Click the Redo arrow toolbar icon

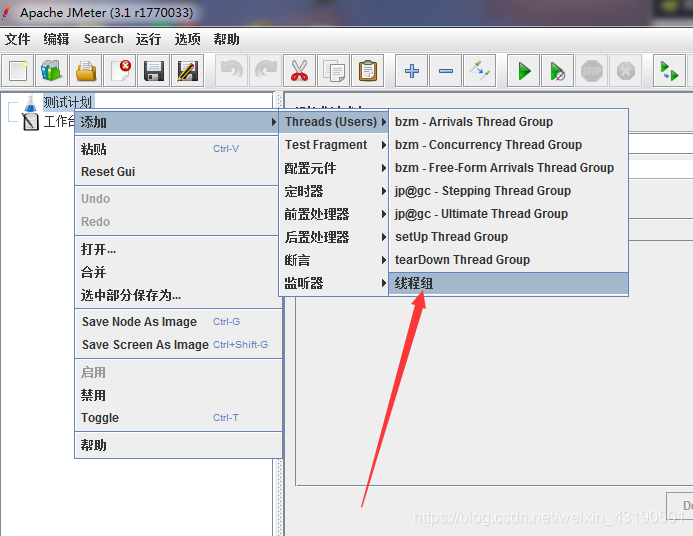click(x=266, y=71)
